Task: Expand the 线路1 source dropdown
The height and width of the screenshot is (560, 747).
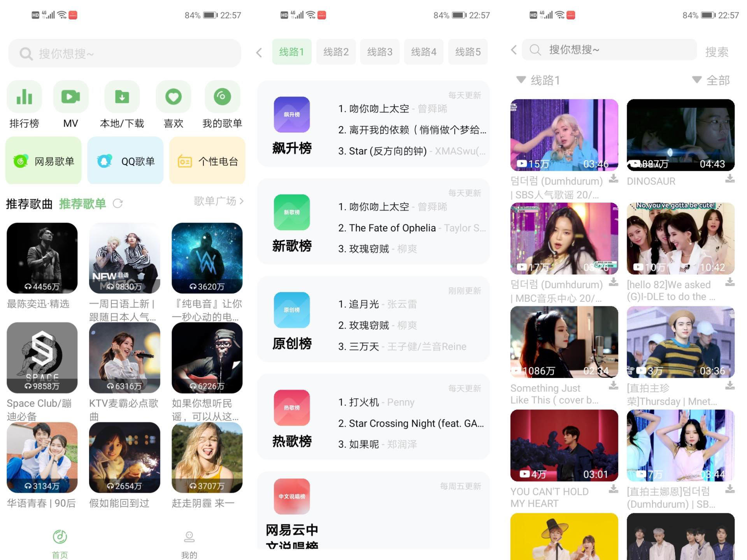Action: pyautogui.click(x=538, y=80)
